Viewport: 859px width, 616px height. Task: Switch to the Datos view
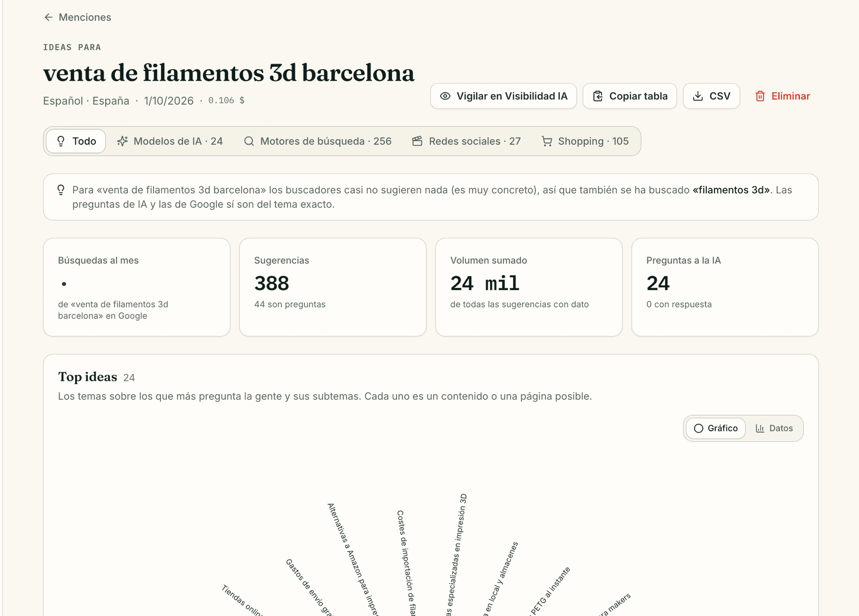click(x=774, y=428)
